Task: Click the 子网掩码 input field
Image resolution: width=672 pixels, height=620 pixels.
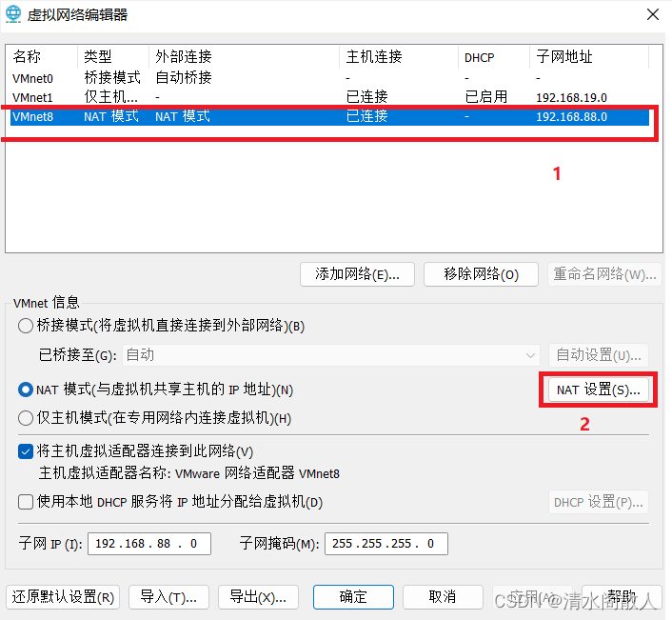Action: click(386, 544)
